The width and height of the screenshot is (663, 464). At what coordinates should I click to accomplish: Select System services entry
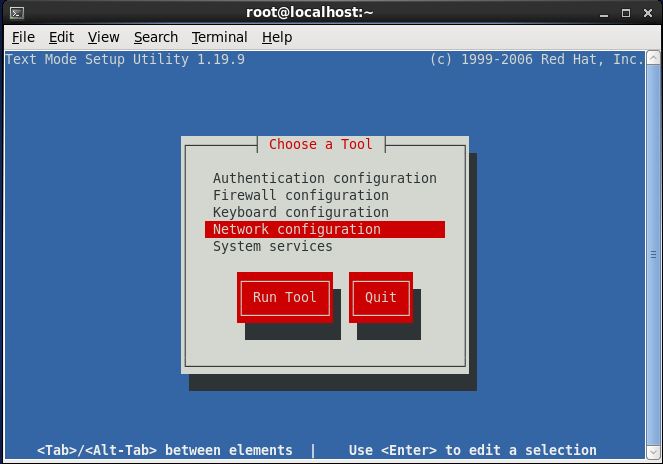[x=325, y=246]
